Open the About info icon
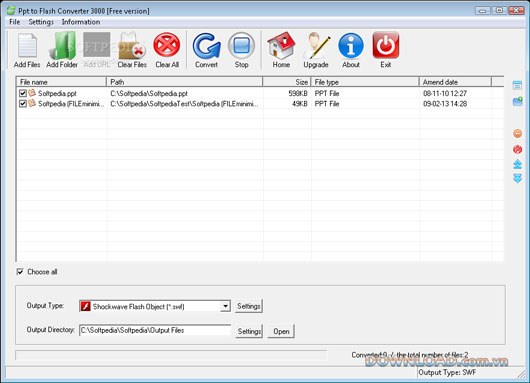 [351, 50]
